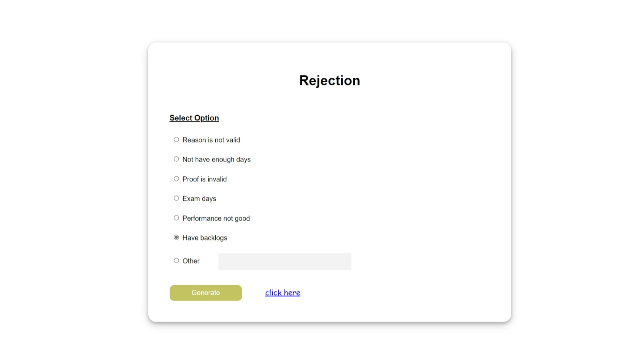623x364 pixels.
Task: Click the 'Rejection' page title
Action: click(330, 80)
